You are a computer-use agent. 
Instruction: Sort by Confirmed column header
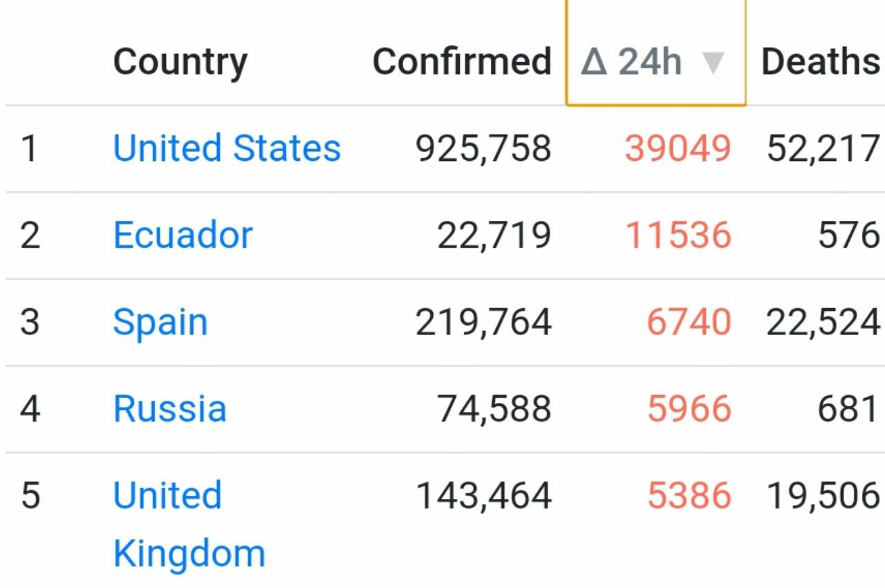point(462,61)
